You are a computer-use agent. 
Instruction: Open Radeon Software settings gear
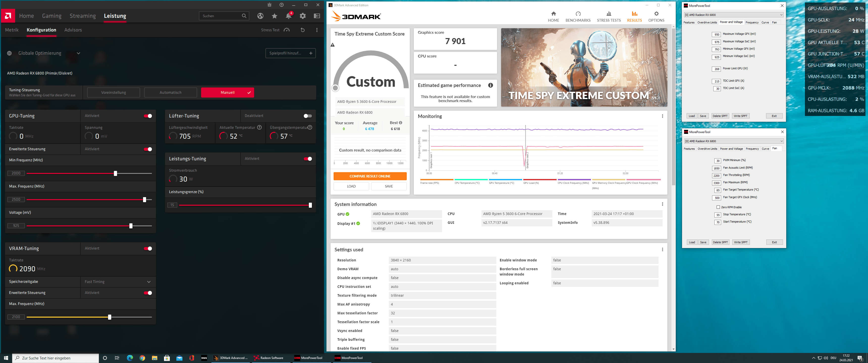point(303,16)
